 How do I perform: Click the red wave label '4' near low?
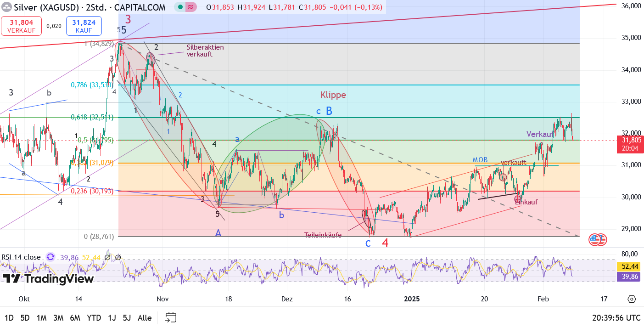click(x=386, y=243)
